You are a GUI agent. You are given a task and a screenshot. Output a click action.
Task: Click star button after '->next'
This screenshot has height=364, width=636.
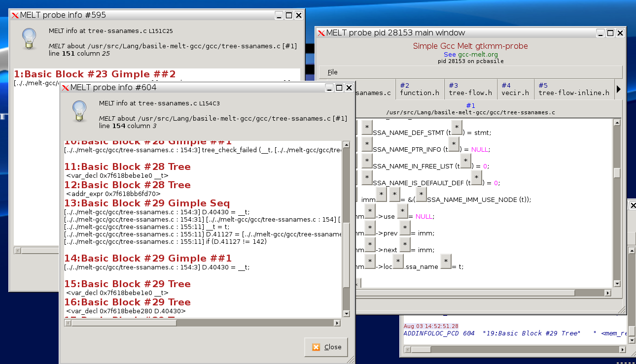pyautogui.click(x=405, y=245)
